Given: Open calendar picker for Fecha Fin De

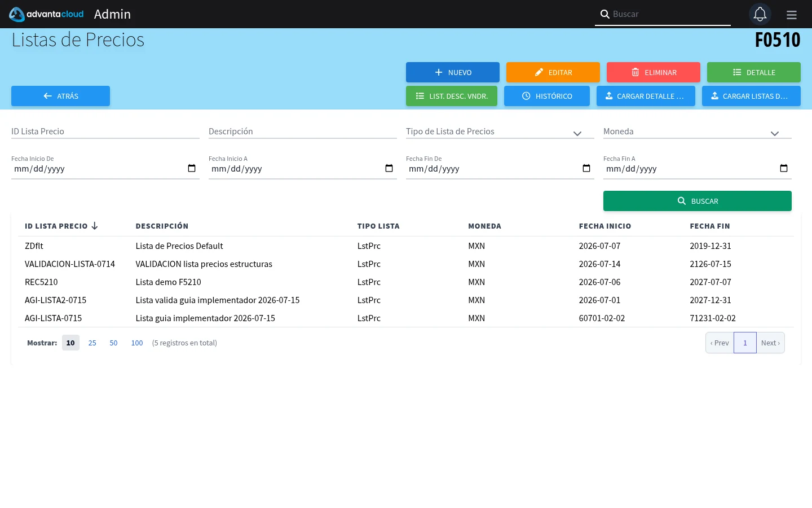Looking at the screenshot, I should click(586, 168).
